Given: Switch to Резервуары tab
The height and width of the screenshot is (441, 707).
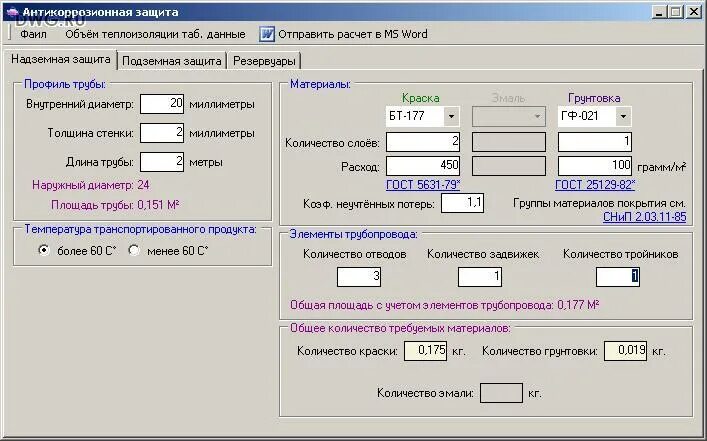Looking at the screenshot, I should (x=264, y=61).
